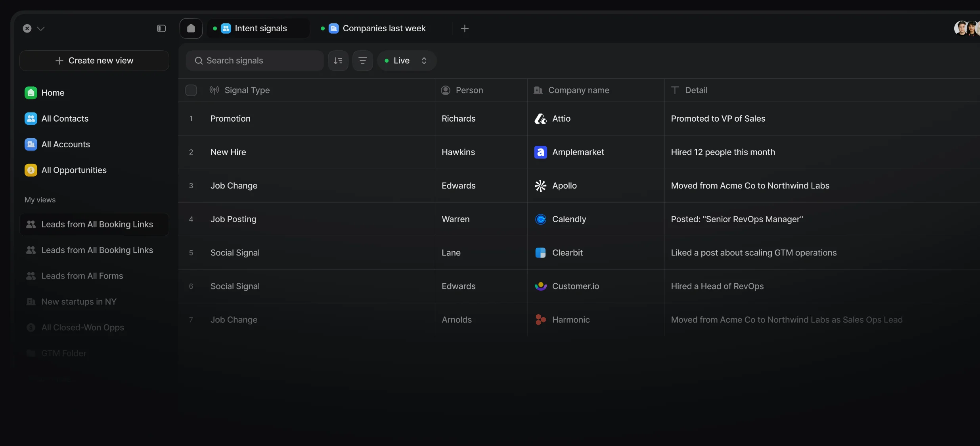The height and width of the screenshot is (446, 980).
Task: Click the Person column avatar icon
Action: pos(446,90)
